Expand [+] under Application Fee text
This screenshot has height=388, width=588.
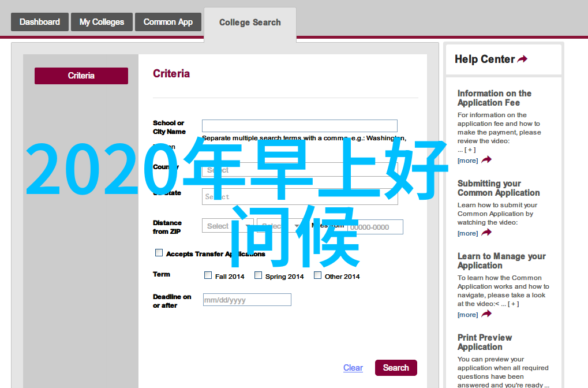pyautogui.click(x=470, y=150)
